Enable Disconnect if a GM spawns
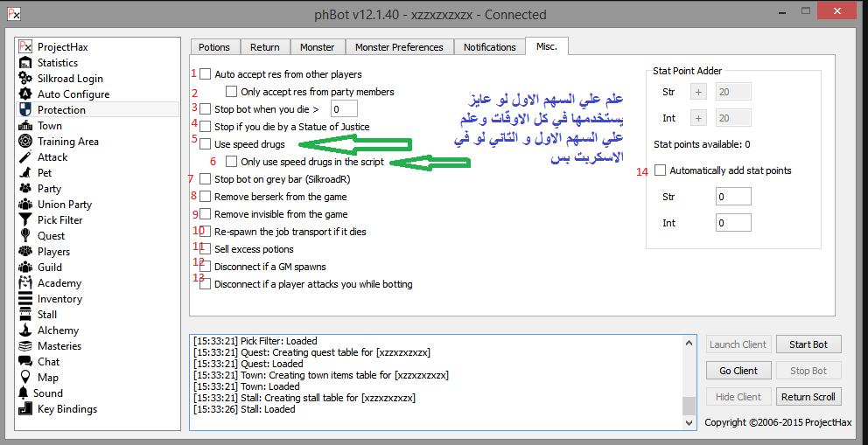This screenshot has height=445, width=868. click(x=206, y=267)
